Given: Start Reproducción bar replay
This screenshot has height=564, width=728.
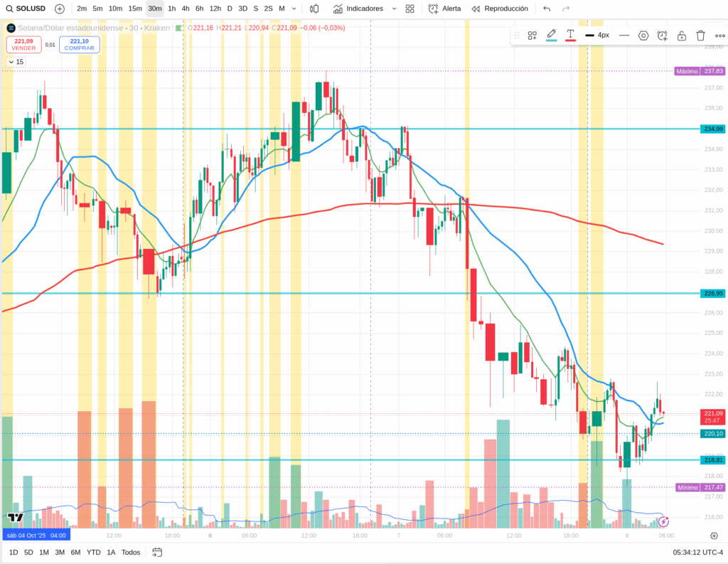Looking at the screenshot, I should coord(499,9).
